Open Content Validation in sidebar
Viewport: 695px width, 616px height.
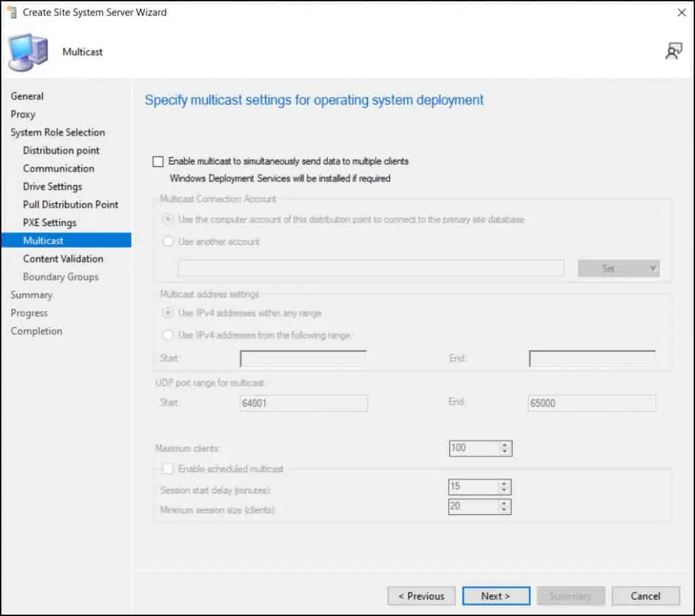(63, 258)
